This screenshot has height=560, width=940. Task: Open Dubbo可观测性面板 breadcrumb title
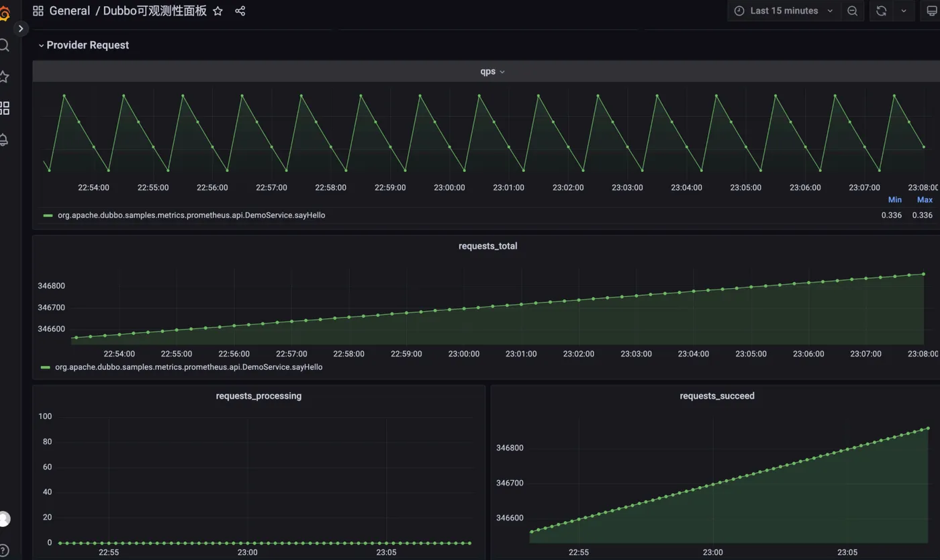pyautogui.click(x=155, y=11)
